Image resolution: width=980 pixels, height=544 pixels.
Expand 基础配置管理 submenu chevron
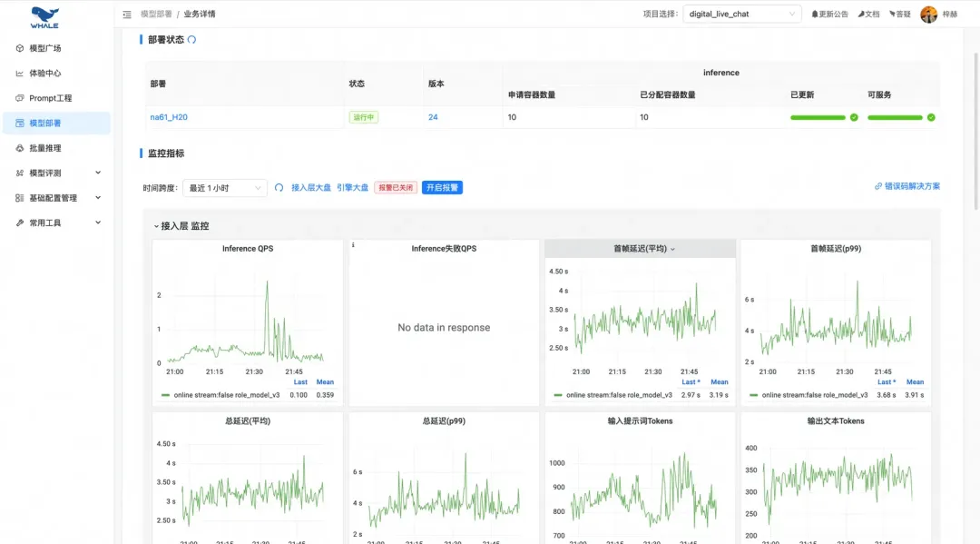[x=98, y=198]
